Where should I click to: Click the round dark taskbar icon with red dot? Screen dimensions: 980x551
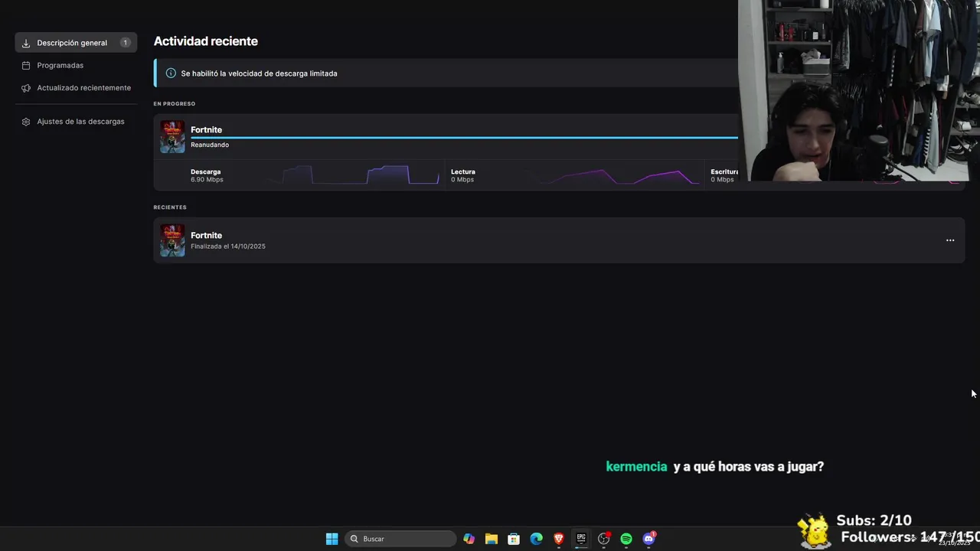[604, 539]
